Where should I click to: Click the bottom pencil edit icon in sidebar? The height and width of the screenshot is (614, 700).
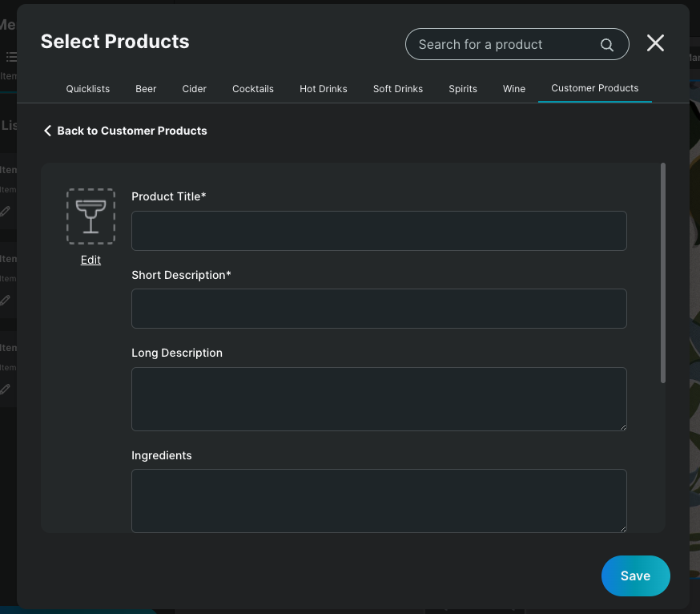(5, 389)
